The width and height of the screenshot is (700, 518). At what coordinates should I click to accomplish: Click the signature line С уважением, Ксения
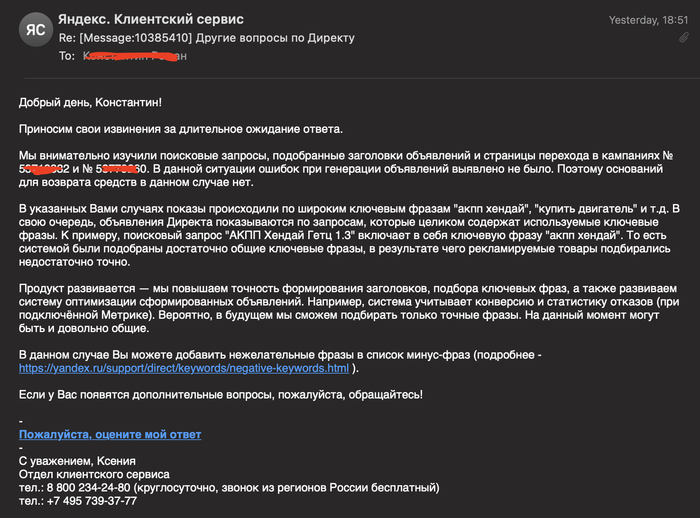[77, 461]
